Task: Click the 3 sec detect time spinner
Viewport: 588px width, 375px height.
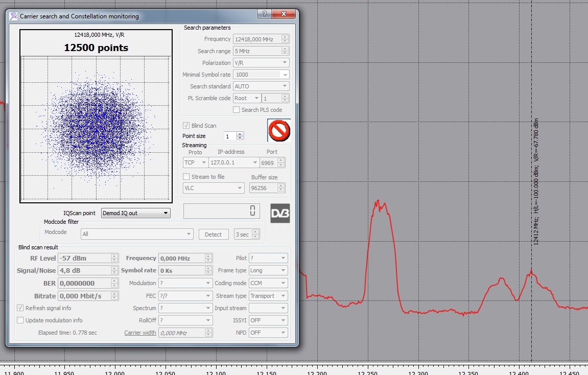Action: (x=255, y=235)
